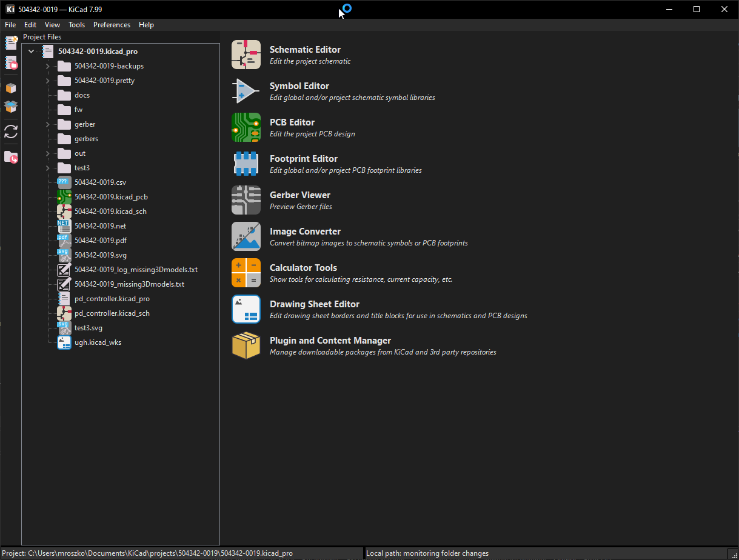Open the Plugin and Content Manager
Screen dimensions: 739x560
click(330, 340)
